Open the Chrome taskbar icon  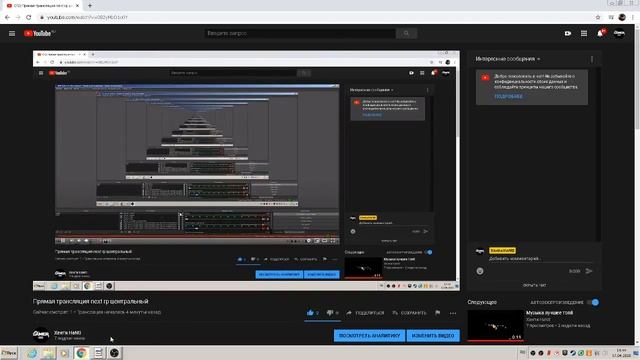[81, 353]
